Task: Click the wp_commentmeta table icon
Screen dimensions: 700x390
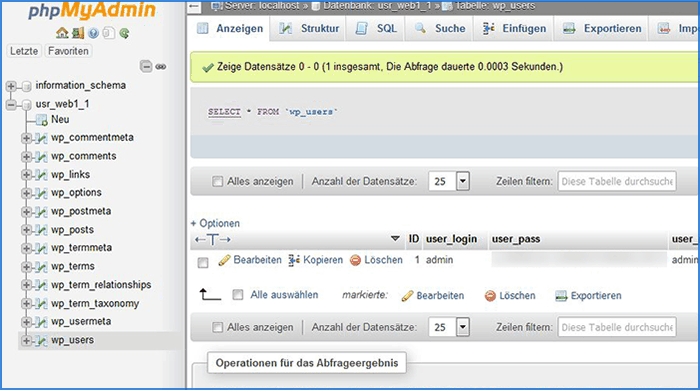Action: [41, 138]
